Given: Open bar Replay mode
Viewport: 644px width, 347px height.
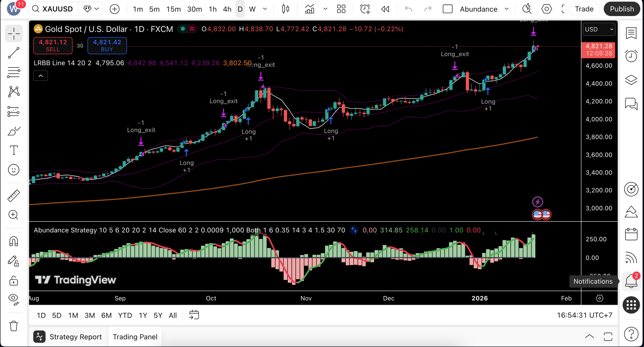Looking at the screenshot, I should pyautogui.click(x=385, y=9).
